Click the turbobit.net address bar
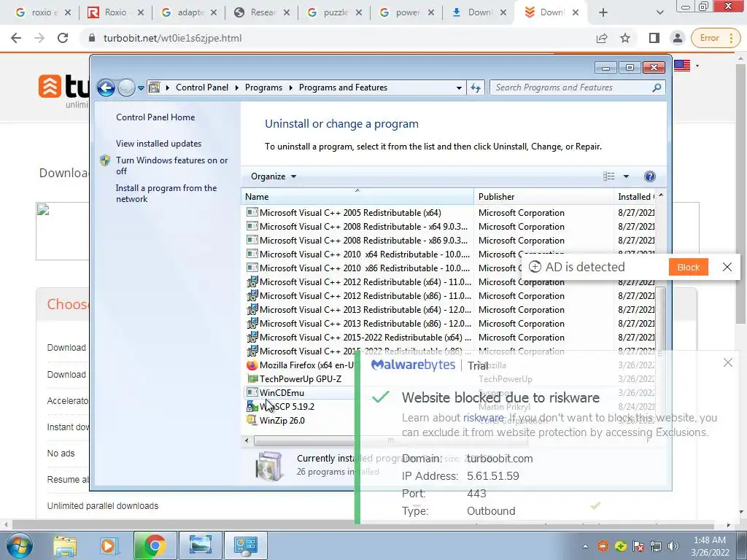747x560 pixels. pos(333,38)
